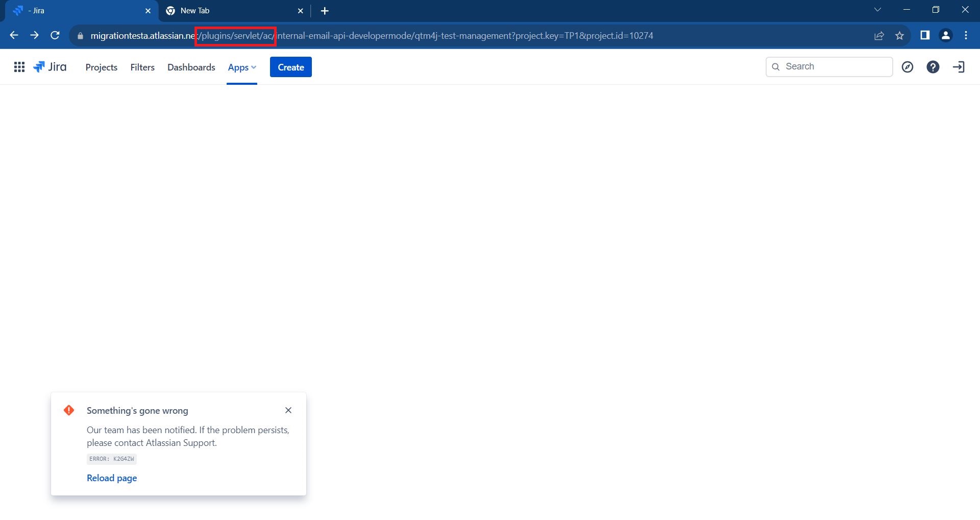Open the Chrome profile avatar
Viewport: 980px width, 520px height.
point(946,35)
